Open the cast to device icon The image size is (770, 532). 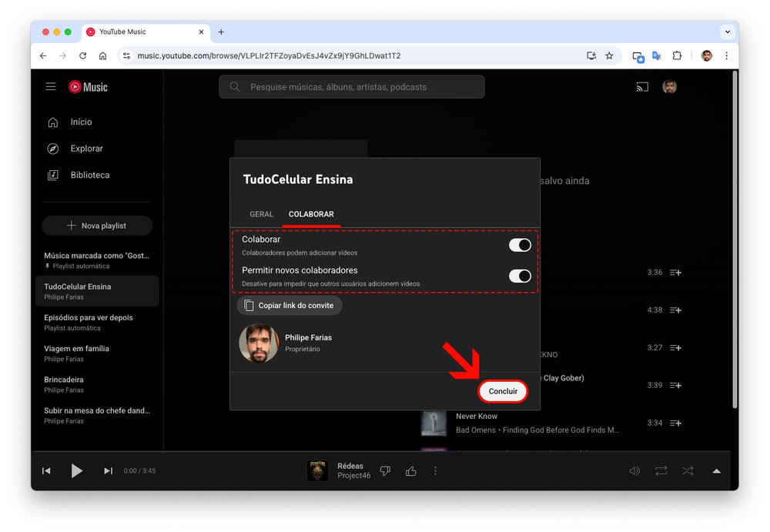click(x=642, y=87)
